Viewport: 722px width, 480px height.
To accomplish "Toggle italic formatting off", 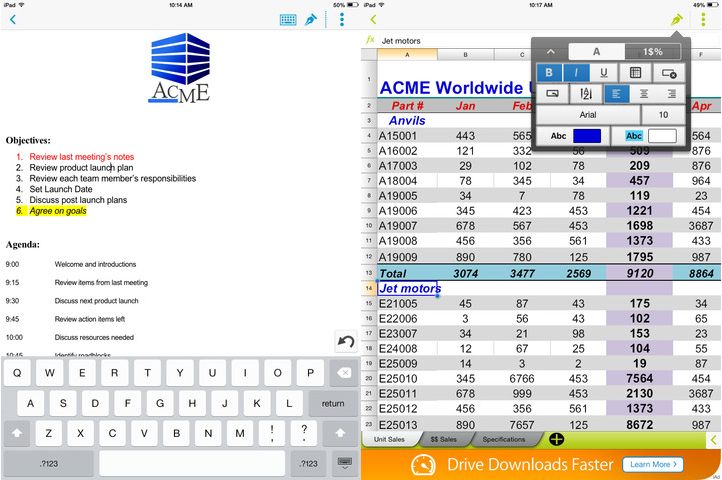I will pos(576,73).
